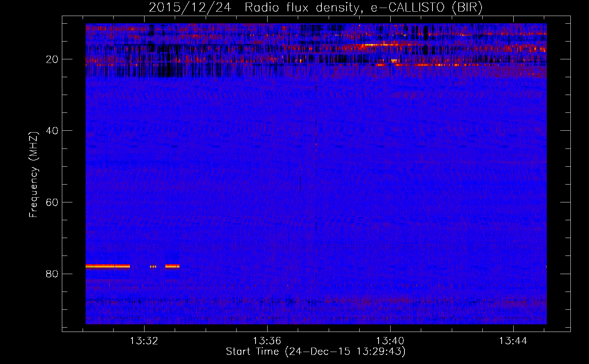Click the "Start Time (24-Dec-15 13:29:43)" x-axis label
Image resolution: width=589 pixels, height=364 pixels.
[316, 352]
